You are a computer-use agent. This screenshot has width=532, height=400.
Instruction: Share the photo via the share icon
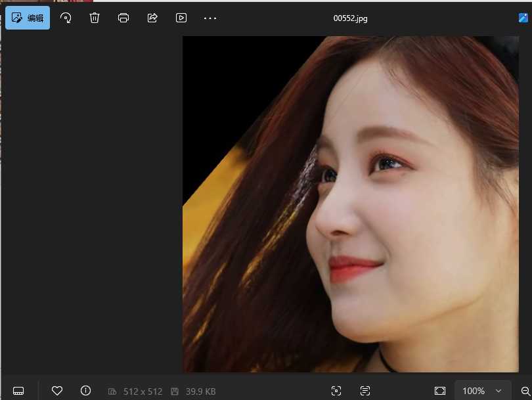152,18
